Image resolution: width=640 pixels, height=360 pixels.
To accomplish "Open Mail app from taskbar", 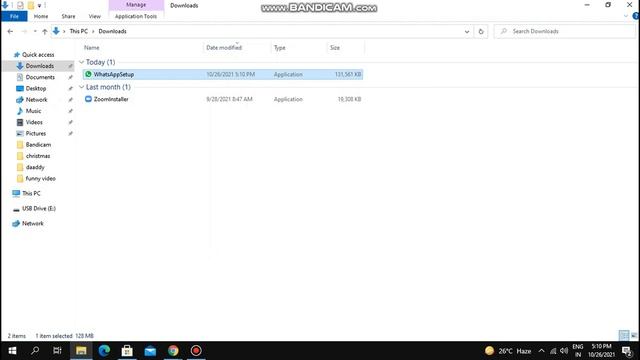I will coord(150,351).
